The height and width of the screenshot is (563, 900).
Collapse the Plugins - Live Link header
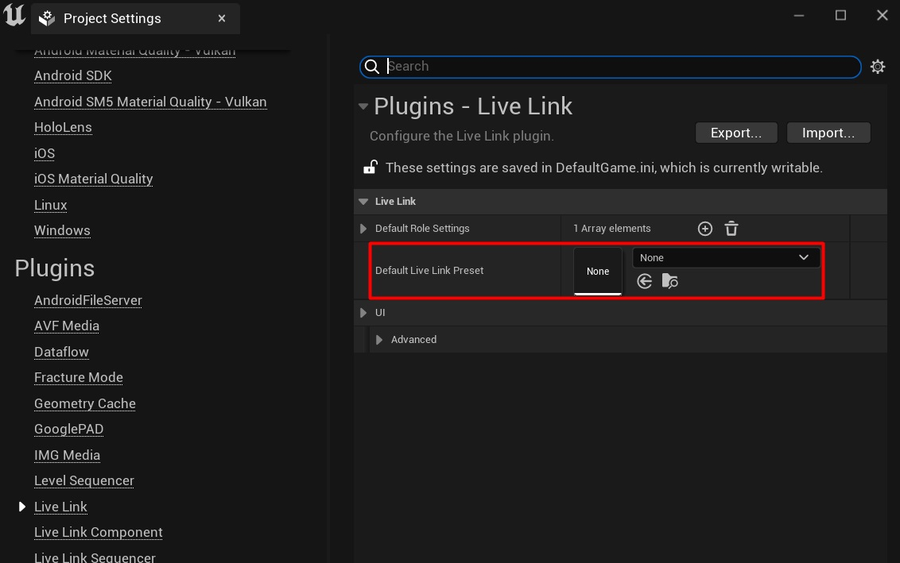(363, 106)
